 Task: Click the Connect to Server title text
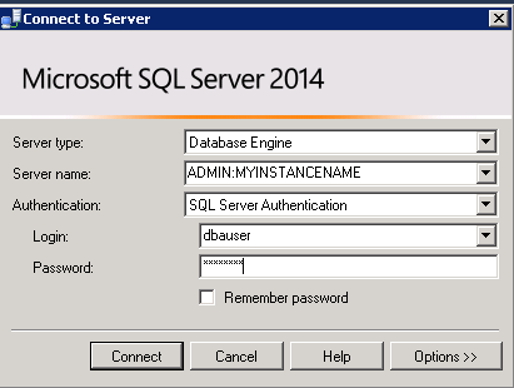point(87,19)
